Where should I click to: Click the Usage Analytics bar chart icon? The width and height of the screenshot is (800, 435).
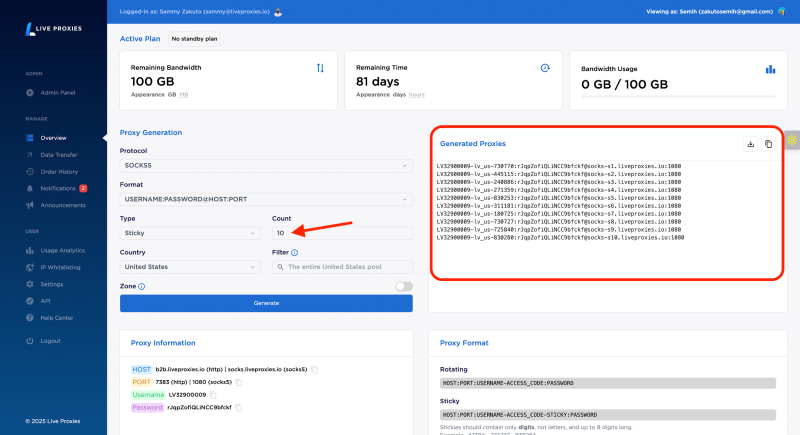(30, 250)
